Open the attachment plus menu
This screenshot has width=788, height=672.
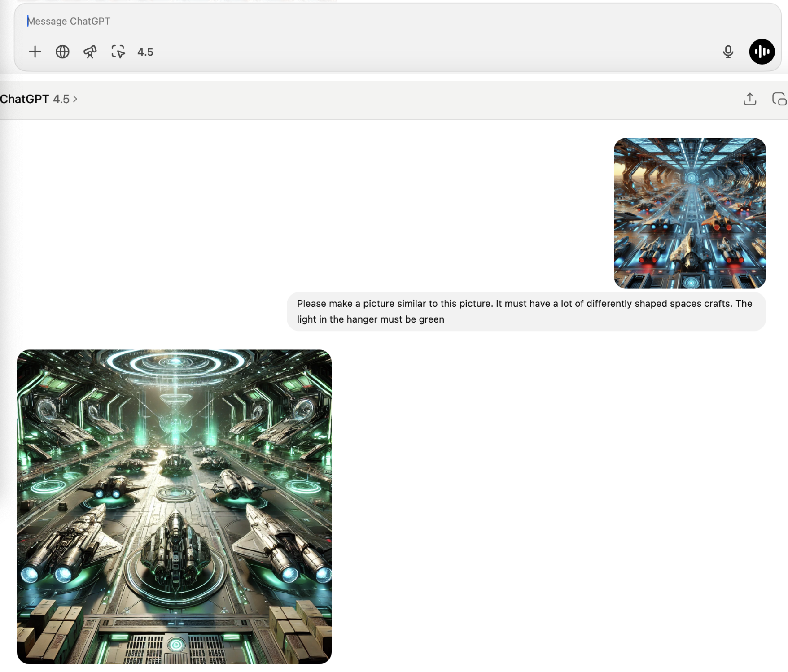click(35, 52)
